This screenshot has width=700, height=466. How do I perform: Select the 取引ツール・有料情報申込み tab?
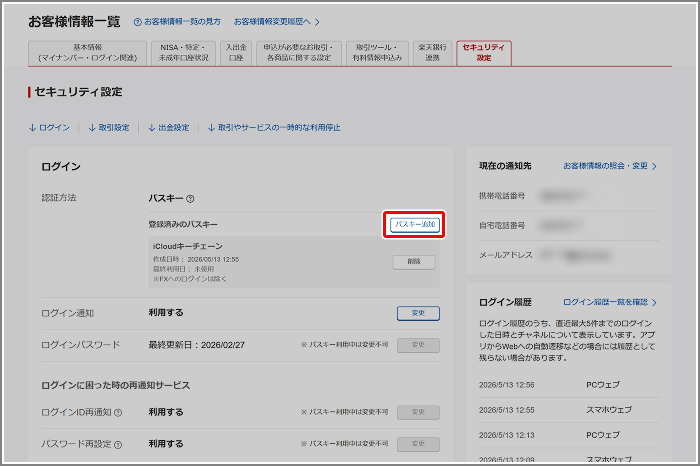(x=377, y=53)
